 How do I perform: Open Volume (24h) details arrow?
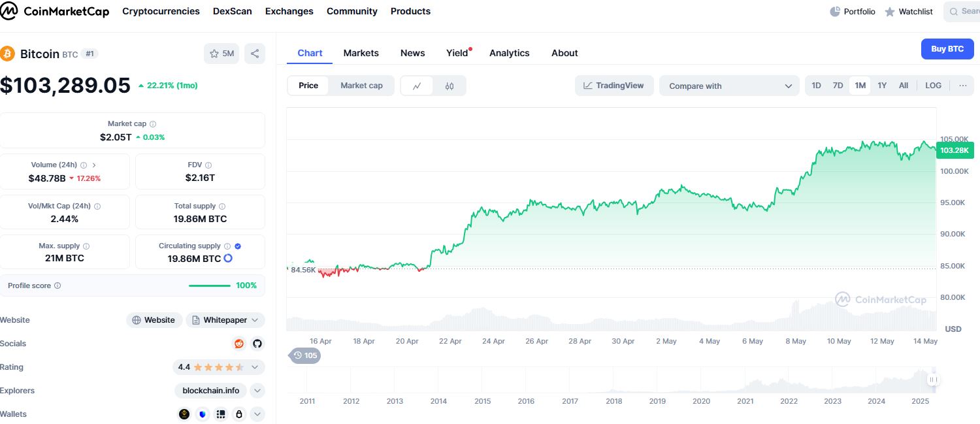(94, 165)
